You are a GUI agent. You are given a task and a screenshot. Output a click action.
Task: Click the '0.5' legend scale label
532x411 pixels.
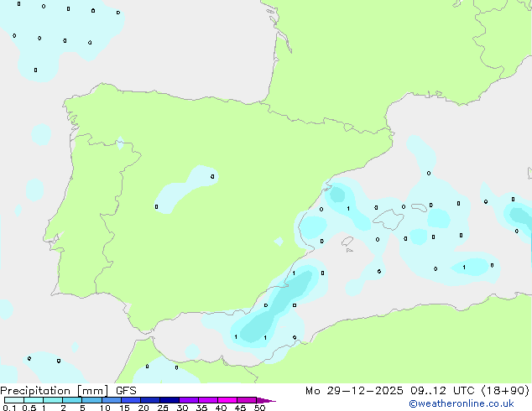point(29,408)
